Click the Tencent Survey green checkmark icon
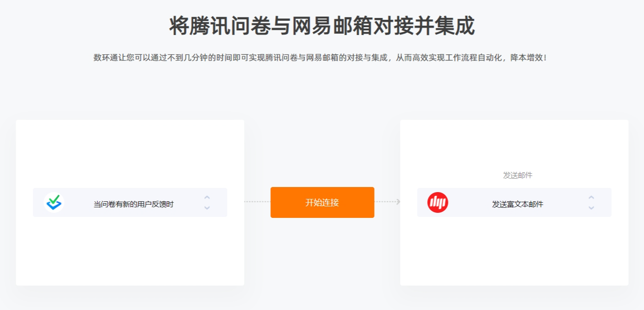The image size is (644, 310). pos(54,202)
